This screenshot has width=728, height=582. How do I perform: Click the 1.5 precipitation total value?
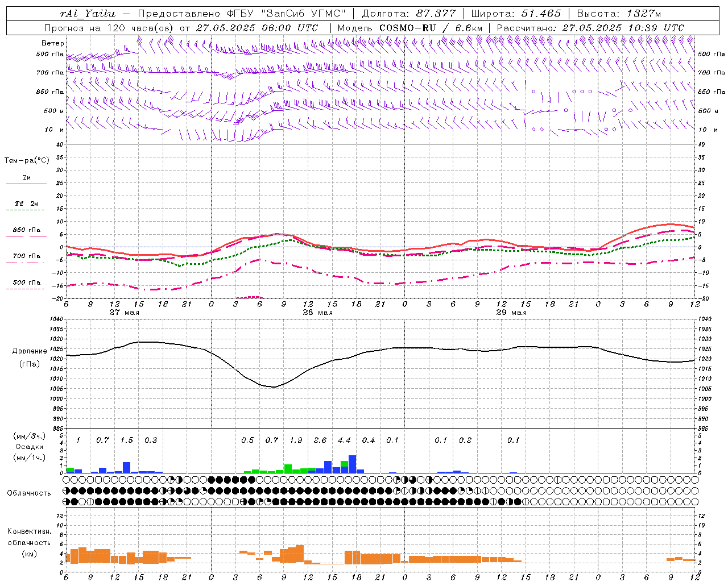[x=126, y=440]
